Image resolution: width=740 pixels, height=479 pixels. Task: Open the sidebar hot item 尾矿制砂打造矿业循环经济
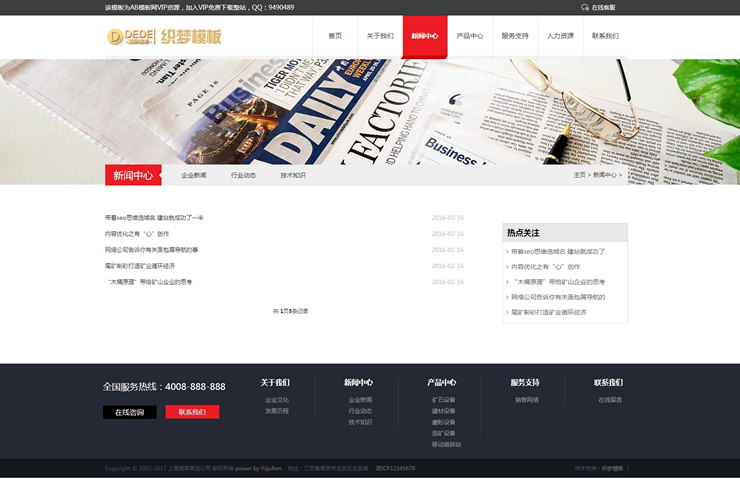[549, 312]
